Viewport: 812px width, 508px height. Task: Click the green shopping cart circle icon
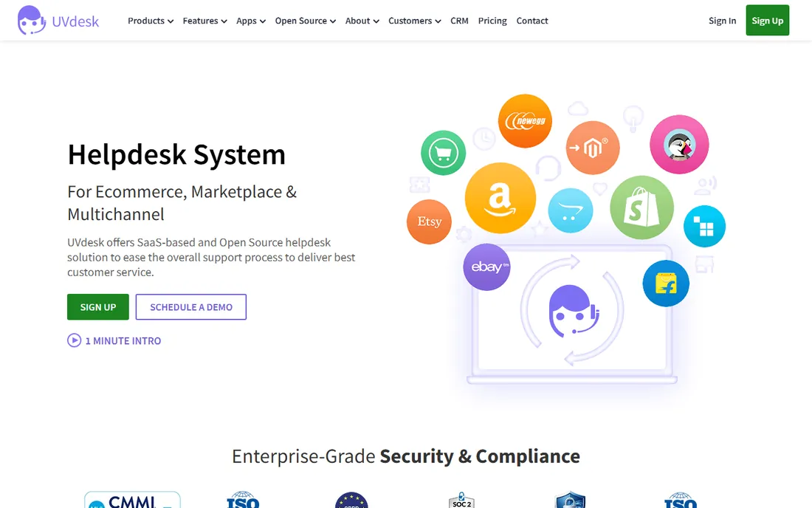click(444, 153)
